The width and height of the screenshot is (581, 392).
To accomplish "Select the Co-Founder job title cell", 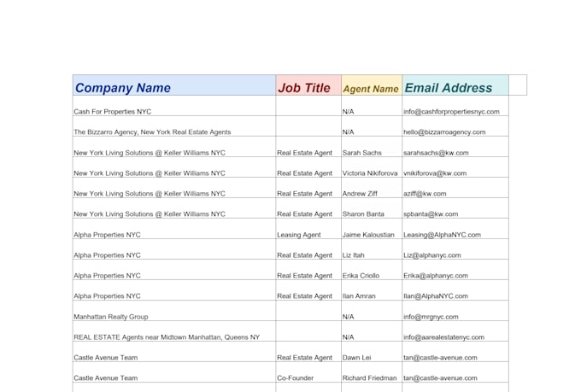I will [308, 372].
